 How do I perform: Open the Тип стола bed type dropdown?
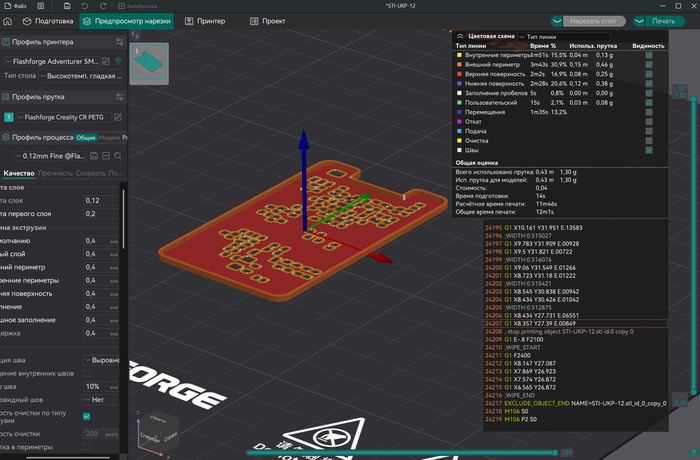tap(80, 75)
